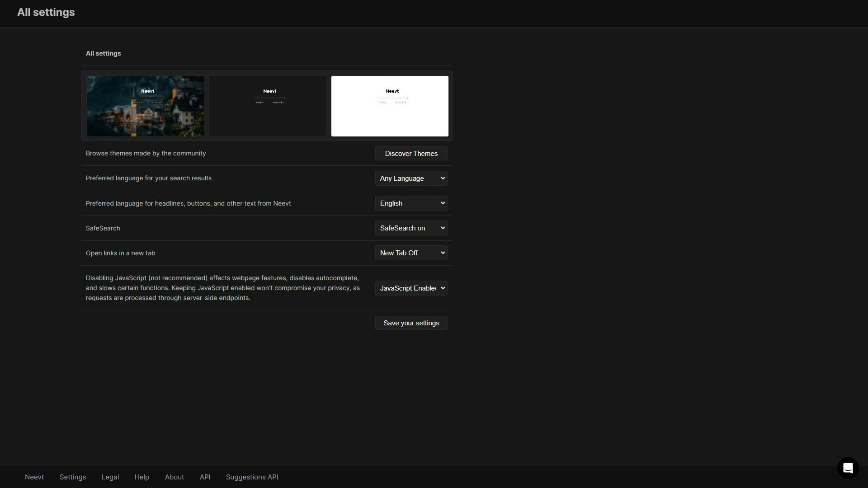
Task: Choose the dark theme preview
Action: click(x=268, y=106)
